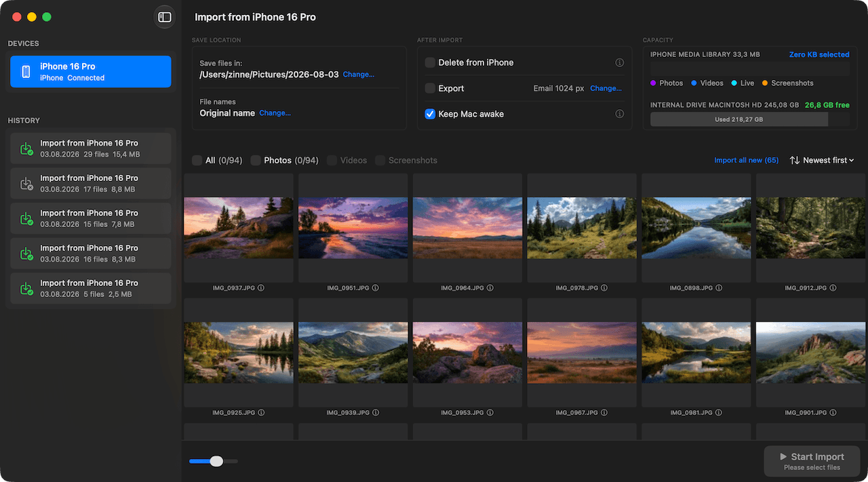Click the iPhone device icon in Devices
Screen dimensions: 868x482
(x=26, y=72)
